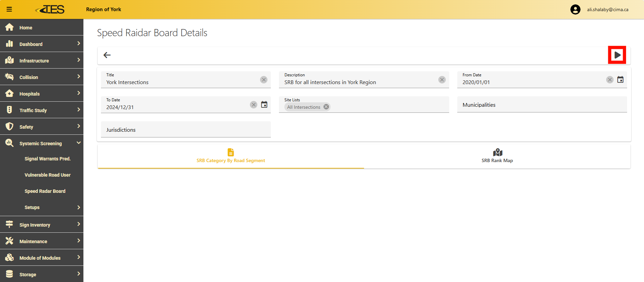Open the Jurisdictions dropdown
The height and width of the screenshot is (282, 644).
[186, 130]
